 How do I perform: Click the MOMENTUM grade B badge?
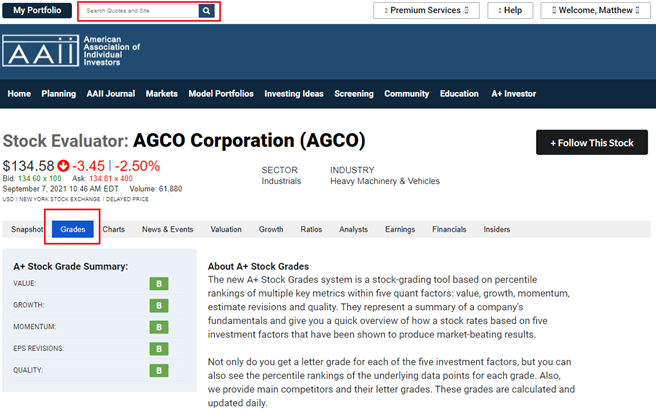(x=159, y=327)
